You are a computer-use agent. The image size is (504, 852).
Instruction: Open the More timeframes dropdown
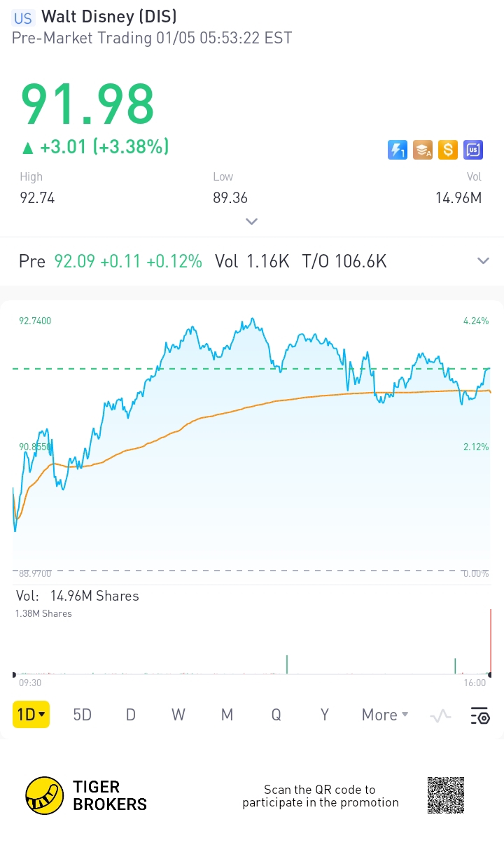(x=384, y=715)
